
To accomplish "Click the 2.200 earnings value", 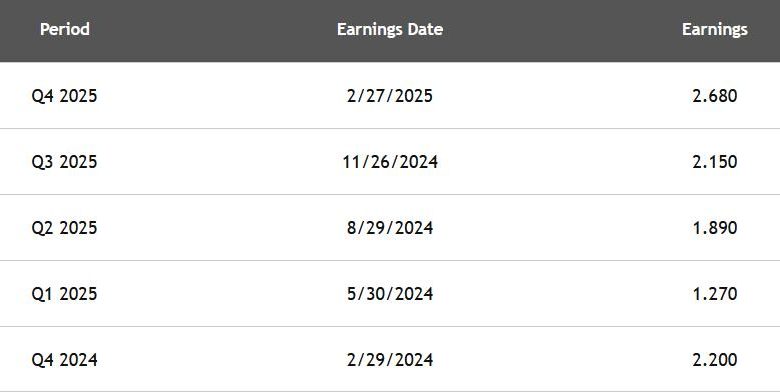I will pos(715,360).
